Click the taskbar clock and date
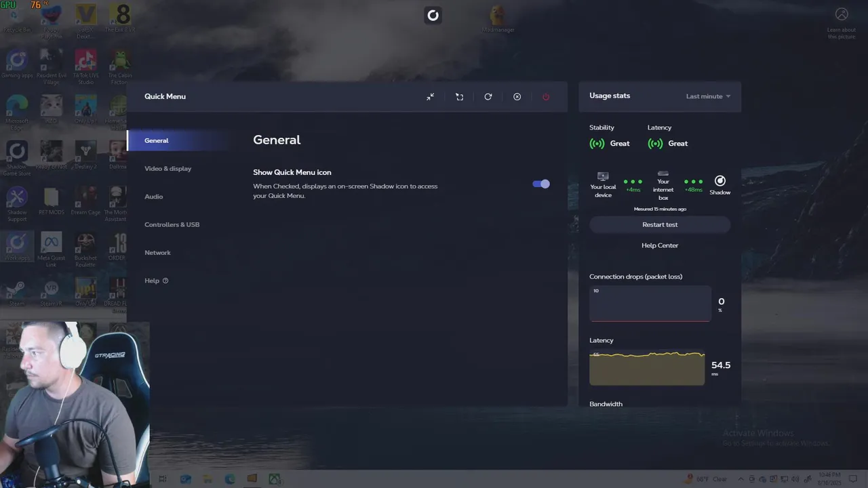This screenshot has width=868, height=488. point(830,479)
